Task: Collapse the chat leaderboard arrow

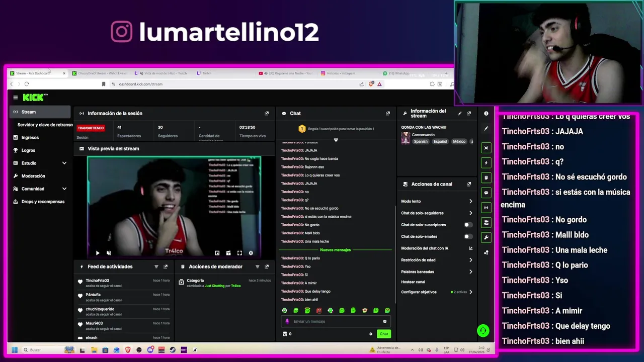Action: coord(336,139)
